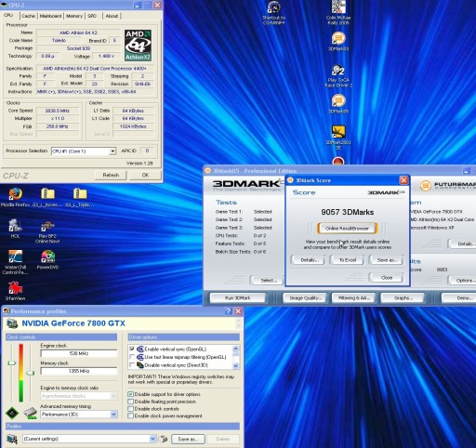Viewport: 476px width, 448px height.
Task: Click Save as in 3DMark Score dialog
Action: [x=387, y=260]
